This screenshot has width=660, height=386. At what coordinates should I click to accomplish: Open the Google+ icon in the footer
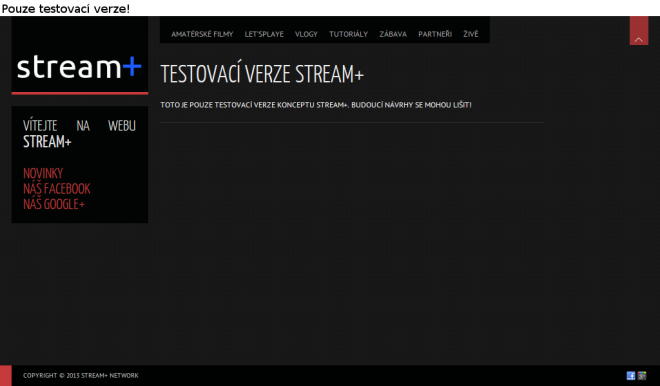coord(642,375)
